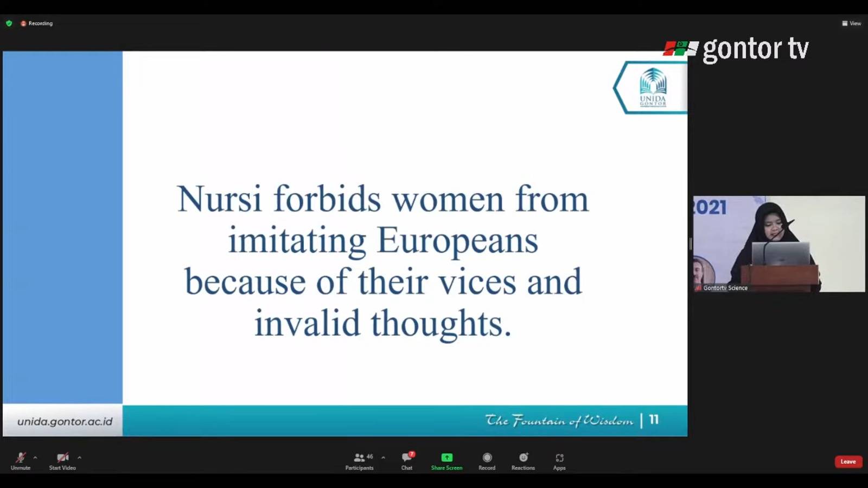
Task: Leave the meeting
Action: click(848, 461)
